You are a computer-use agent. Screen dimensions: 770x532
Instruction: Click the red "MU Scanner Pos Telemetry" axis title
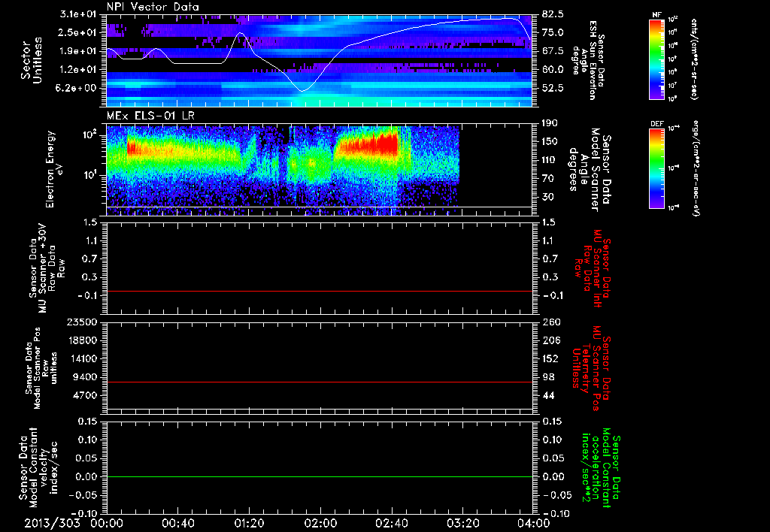(x=592, y=368)
